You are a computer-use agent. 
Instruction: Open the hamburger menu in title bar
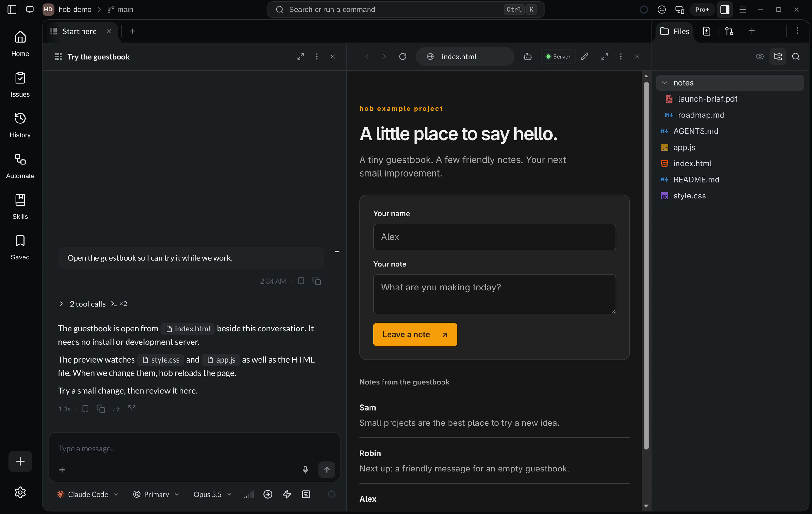point(743,10)
